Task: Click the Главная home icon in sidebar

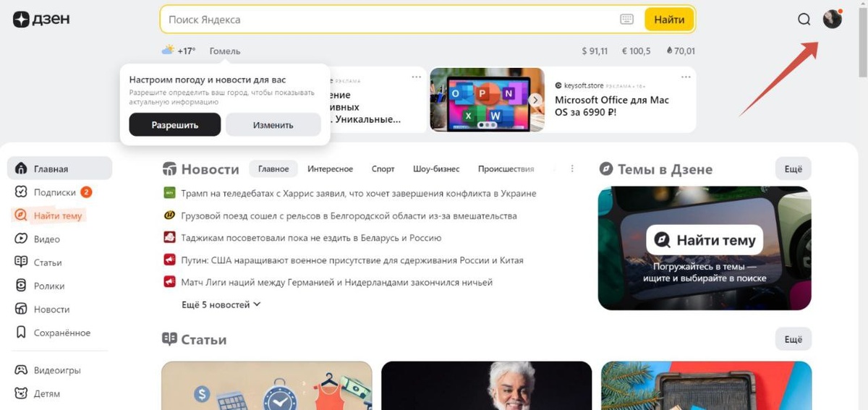Action: [21, 168]
